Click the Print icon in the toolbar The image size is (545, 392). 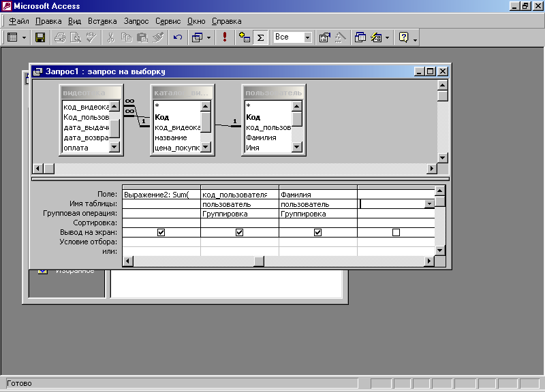pyautogui.click(x=60, y=37)
